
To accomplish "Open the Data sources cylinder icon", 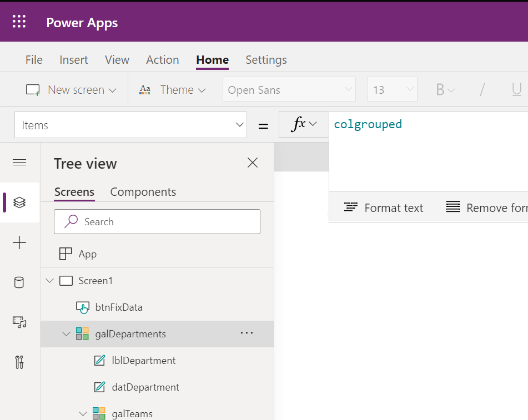I will [19, 283].
